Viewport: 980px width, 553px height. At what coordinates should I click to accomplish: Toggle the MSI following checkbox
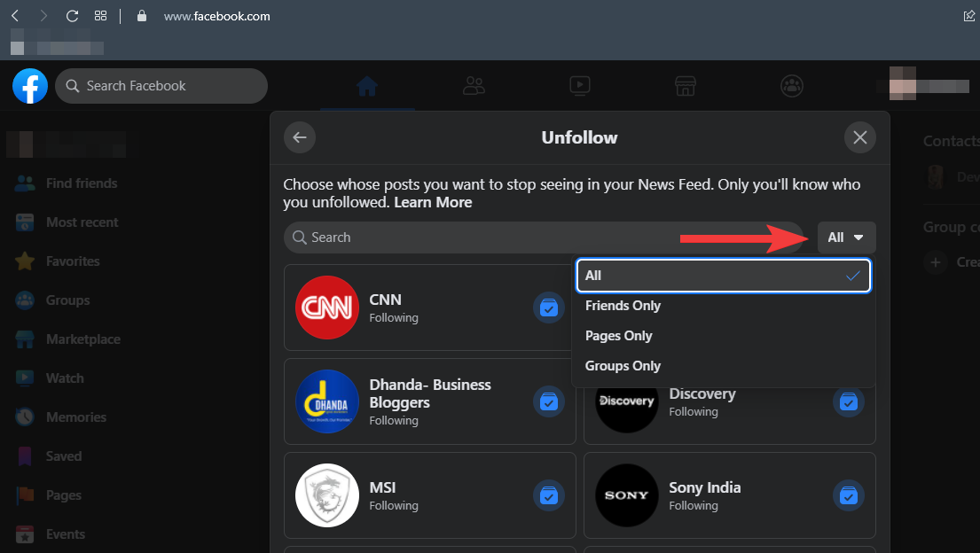[549, 495]
